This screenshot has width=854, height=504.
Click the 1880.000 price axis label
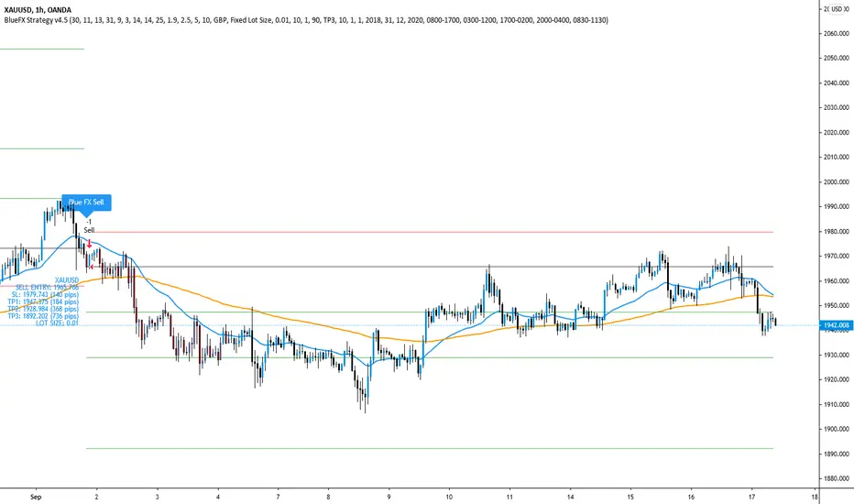(x=837, y=479)
